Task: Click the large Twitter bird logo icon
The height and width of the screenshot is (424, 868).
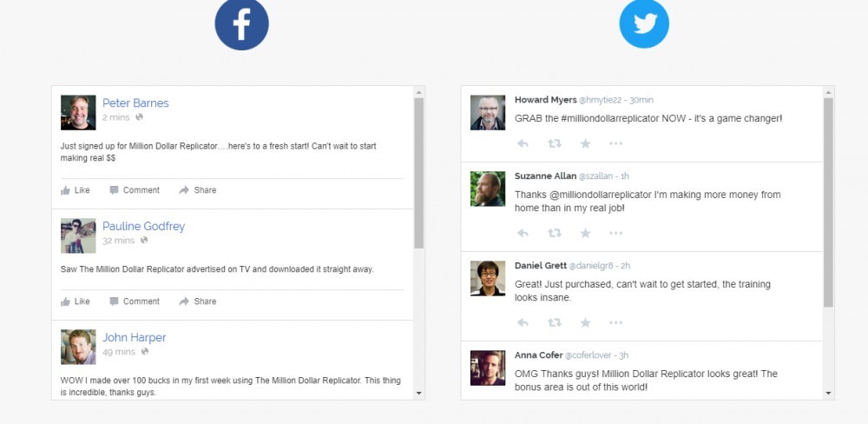Action: click(x=644, y=23)
